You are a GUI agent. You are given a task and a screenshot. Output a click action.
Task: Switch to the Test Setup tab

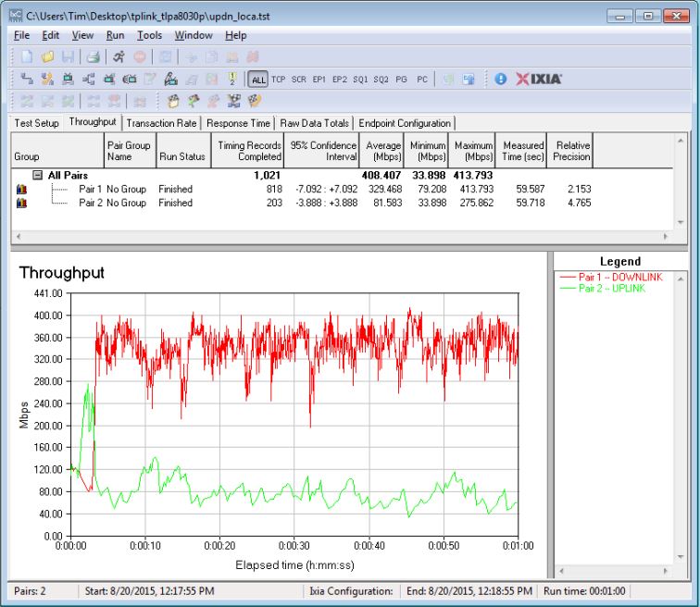(37, 123)
